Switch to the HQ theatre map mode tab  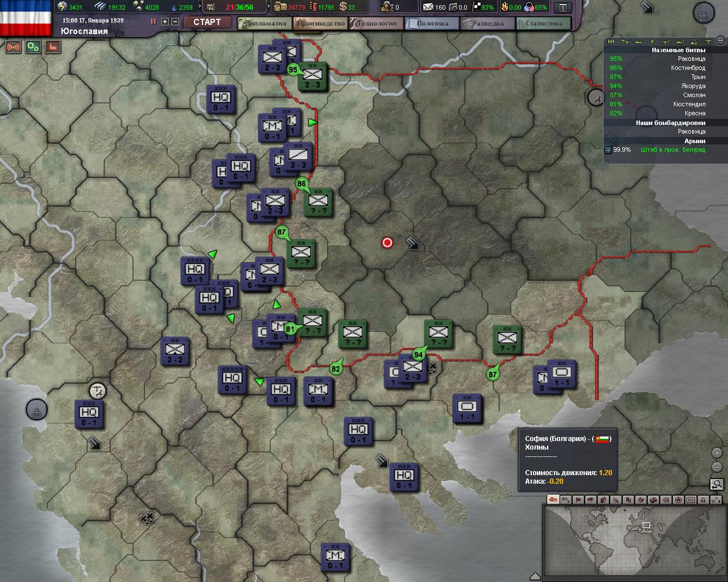[690, 500]
